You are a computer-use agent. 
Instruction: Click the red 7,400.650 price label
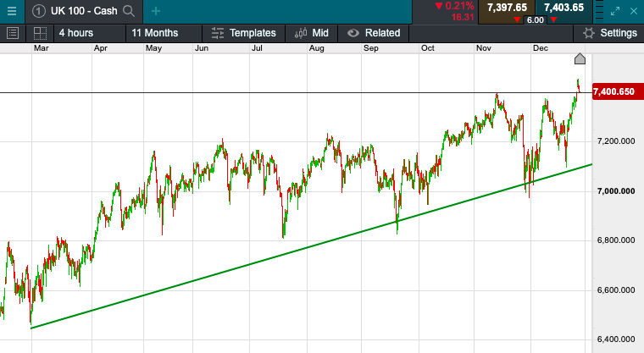pos(614,91)
